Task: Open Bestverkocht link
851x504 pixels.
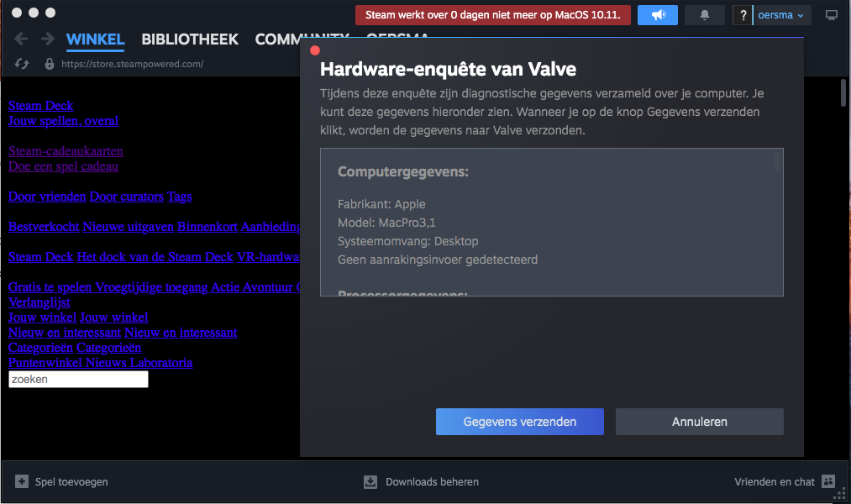Action: tap(44, 227)
